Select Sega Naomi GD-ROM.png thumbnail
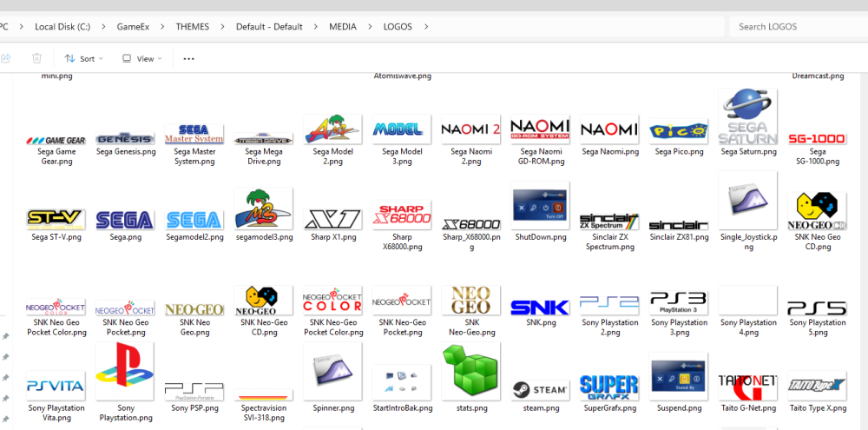This screenshot has width=868, height=430. pyautogui.click(x=540, y=129)
